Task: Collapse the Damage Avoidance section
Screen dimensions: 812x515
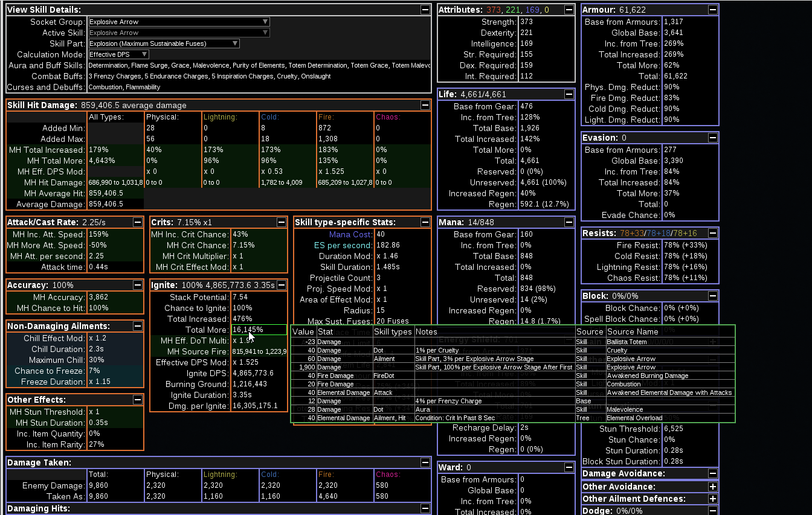Action: [713, 473]
